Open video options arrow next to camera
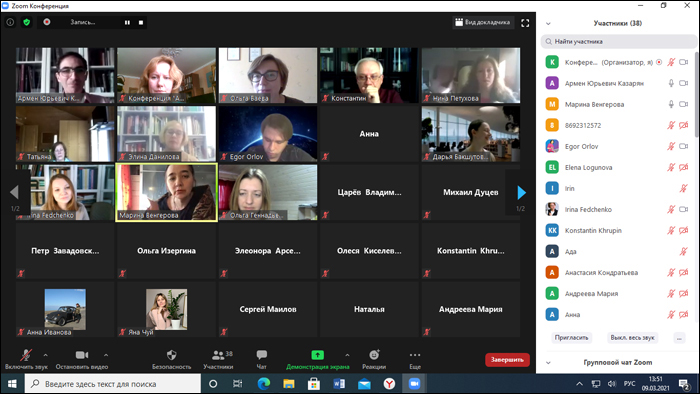The image size is (700, 394). [x=106, y=355]
